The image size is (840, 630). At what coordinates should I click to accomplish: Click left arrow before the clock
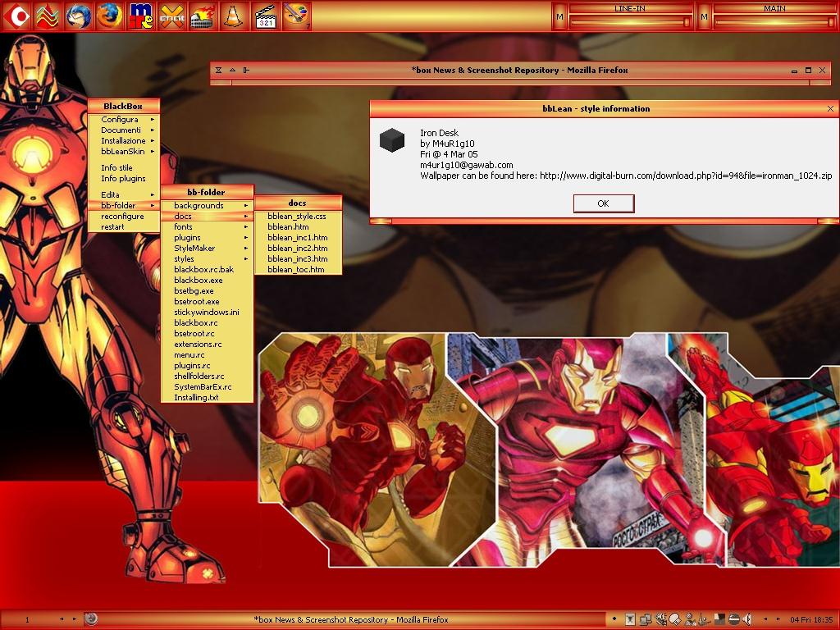pos(765,619)
